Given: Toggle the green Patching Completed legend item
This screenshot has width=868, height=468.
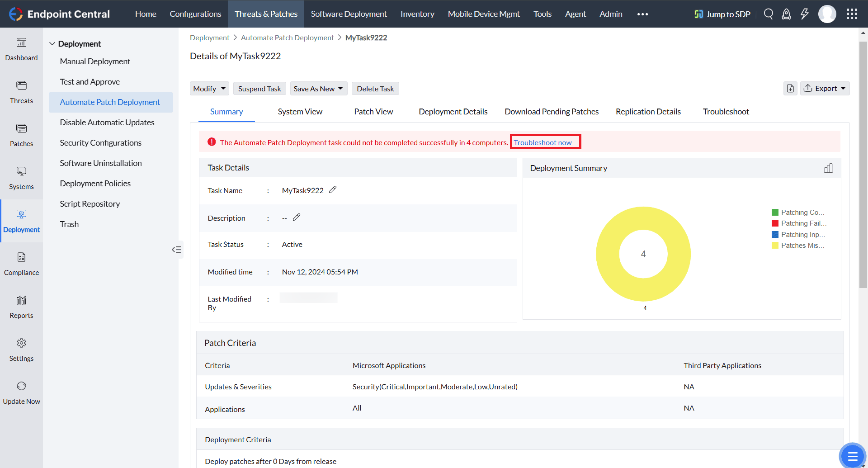Looking at the screenshot, I should 798,213.
